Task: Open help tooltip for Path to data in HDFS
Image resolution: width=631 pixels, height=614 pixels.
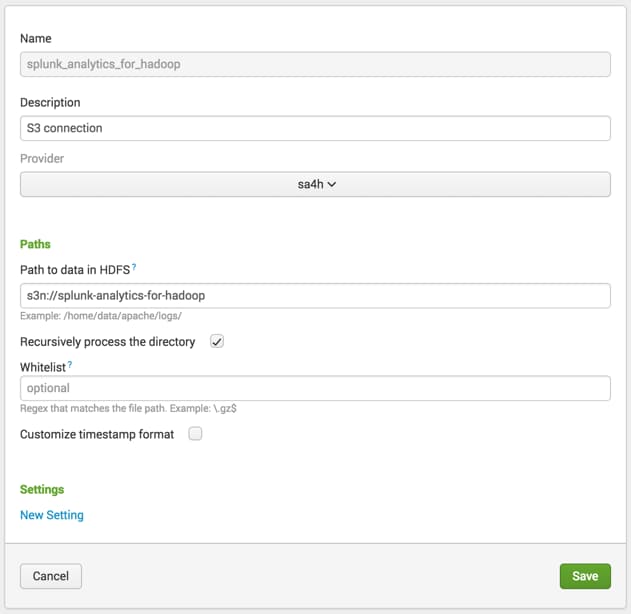Action: (134, 267)
